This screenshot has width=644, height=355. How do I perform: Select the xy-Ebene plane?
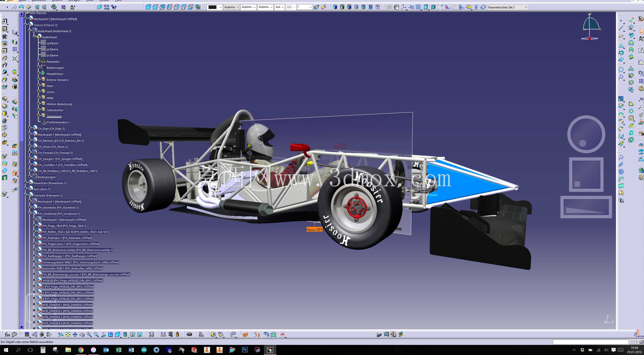(x=52, y=43)
